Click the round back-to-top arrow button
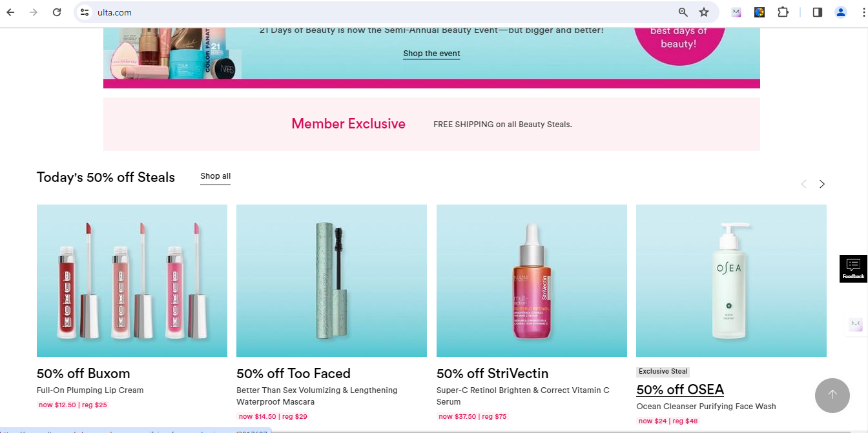This screenshot has width=868, height=433. coord(832,395)
